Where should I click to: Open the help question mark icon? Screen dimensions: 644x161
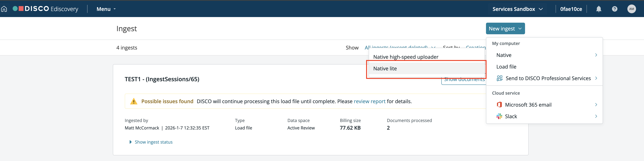point(615,9)
